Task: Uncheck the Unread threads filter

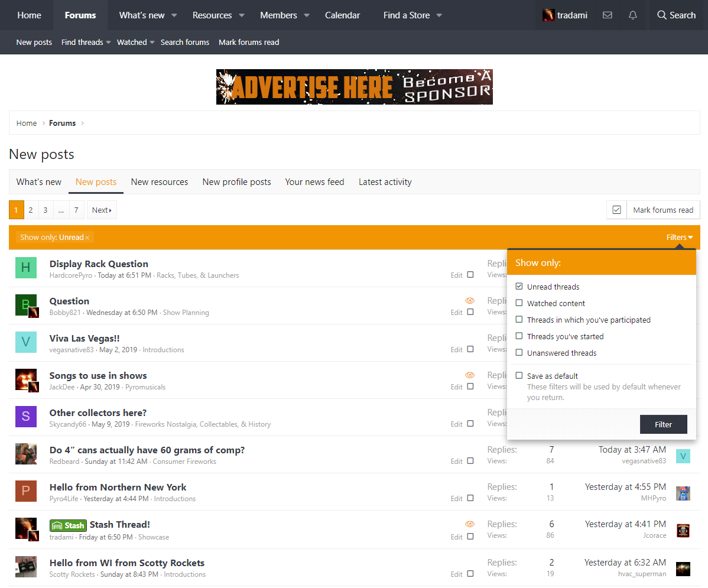Action: tap(519, 287)
